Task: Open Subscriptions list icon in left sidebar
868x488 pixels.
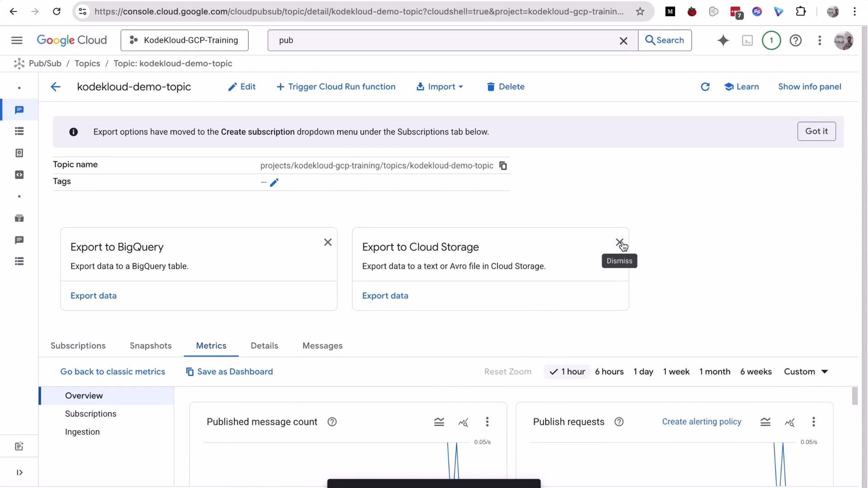Action: click(x=19, y=131)
